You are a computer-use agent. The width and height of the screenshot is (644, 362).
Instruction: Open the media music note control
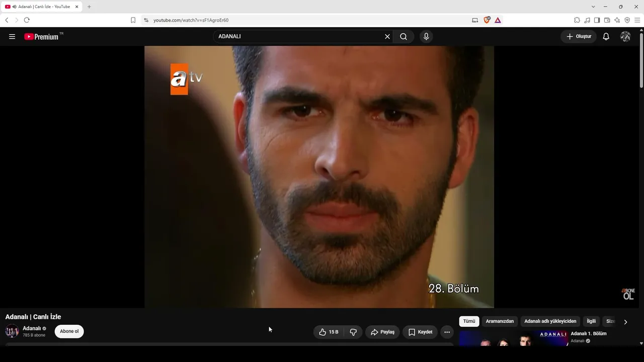(587, 20)
